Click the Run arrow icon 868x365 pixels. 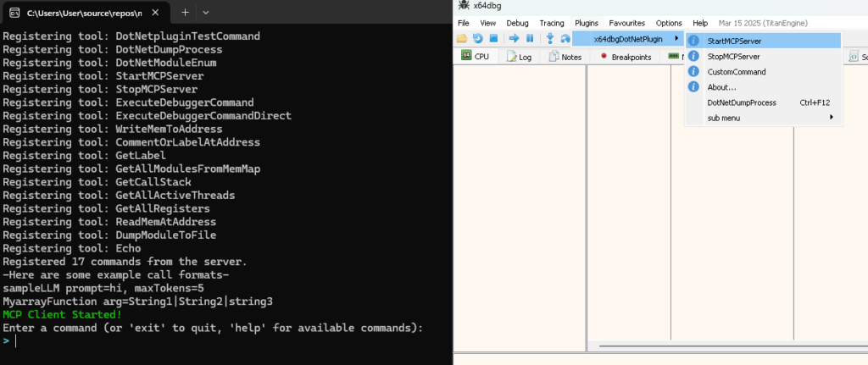(514, 38)
